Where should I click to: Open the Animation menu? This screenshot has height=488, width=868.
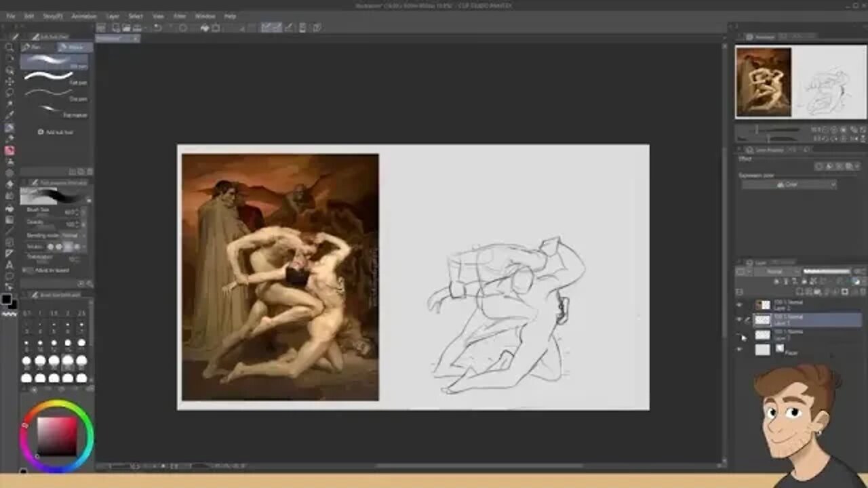coord(84,16)
